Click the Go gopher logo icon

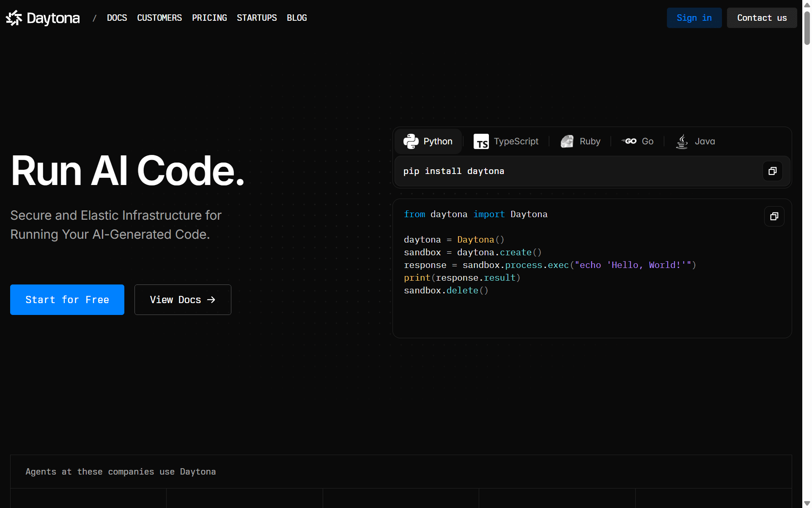(x=629, y=141)
